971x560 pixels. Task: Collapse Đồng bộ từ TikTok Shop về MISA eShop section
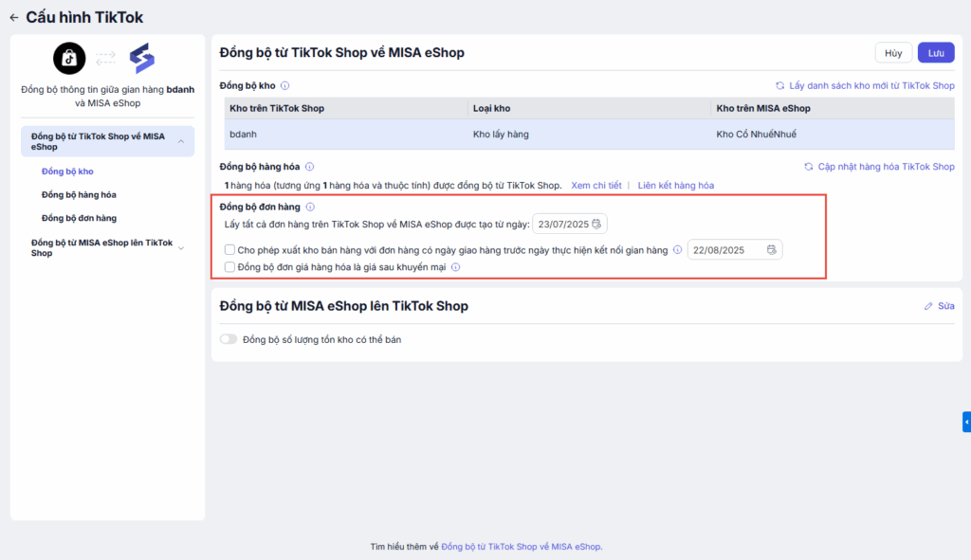[181, 142]
